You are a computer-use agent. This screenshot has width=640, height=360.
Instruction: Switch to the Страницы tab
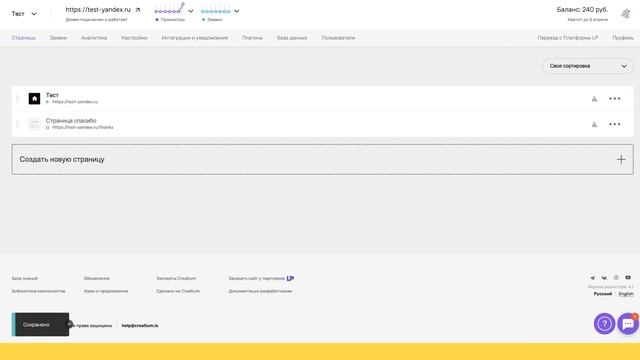24,38
